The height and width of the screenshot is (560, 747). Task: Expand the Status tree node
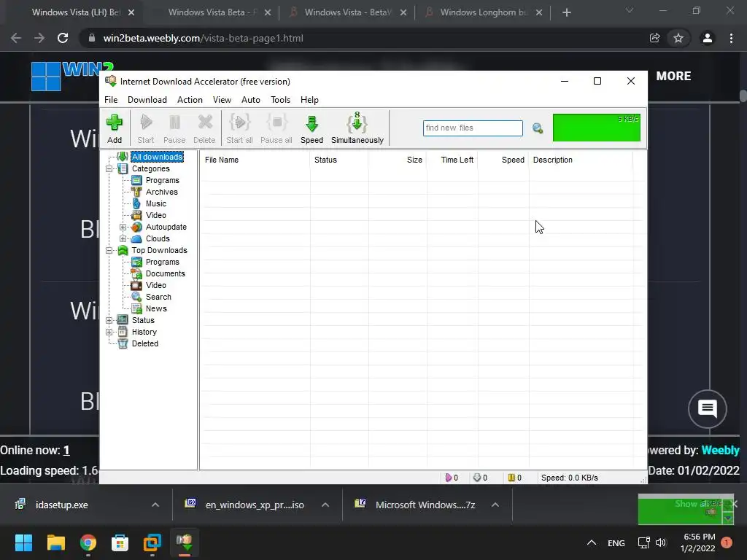pyautogui.click(x=109, y=321)
